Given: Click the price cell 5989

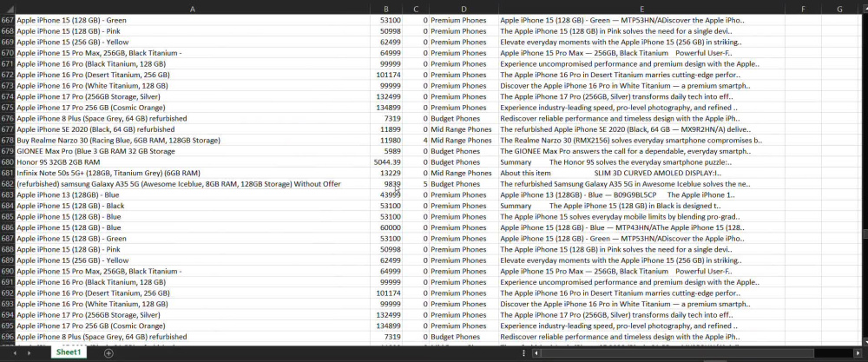Looking at the screenshot, I should coord(386,151).
